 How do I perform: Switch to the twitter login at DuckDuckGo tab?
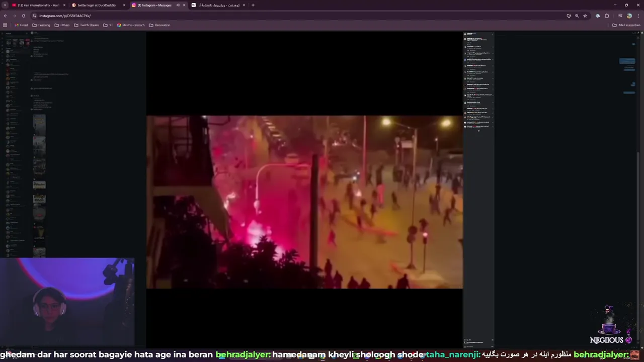[99, 5]
